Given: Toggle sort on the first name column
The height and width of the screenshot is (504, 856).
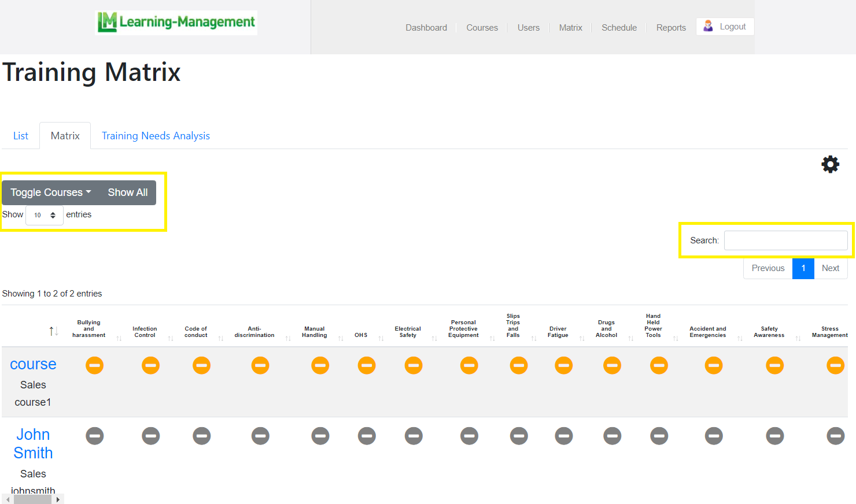Looking at the screenshot, I should pos(53,331).
